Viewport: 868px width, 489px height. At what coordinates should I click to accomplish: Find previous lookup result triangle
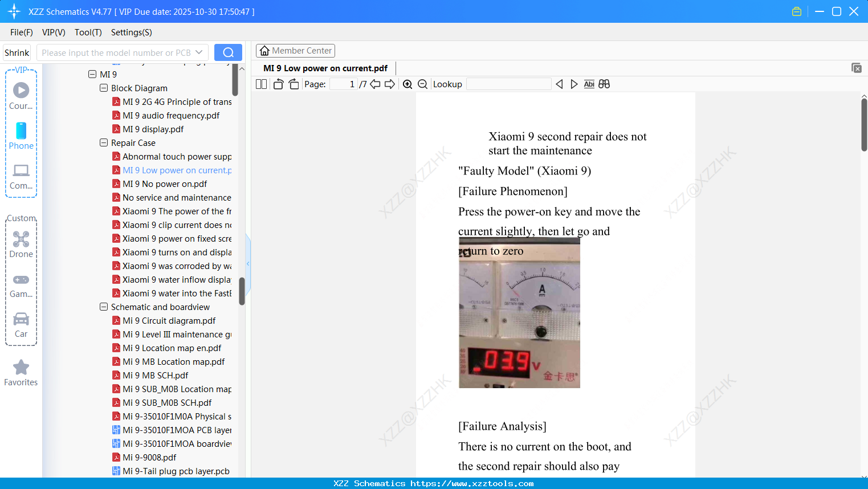559,84
